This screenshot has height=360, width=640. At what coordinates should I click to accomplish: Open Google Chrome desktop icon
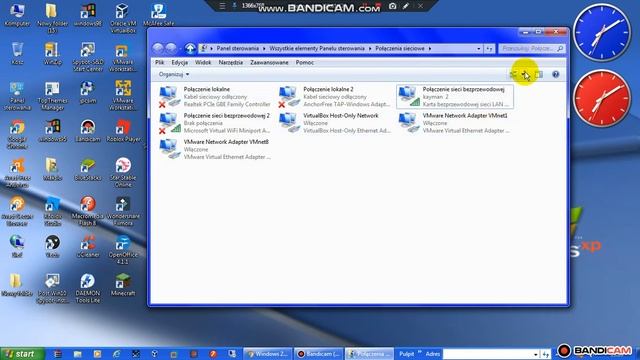click(17, 134)
